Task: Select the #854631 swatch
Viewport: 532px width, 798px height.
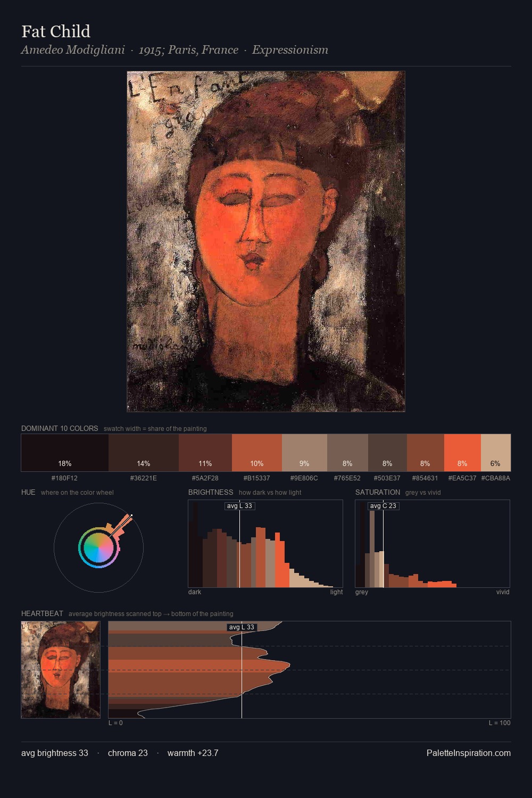Action: 426,453
